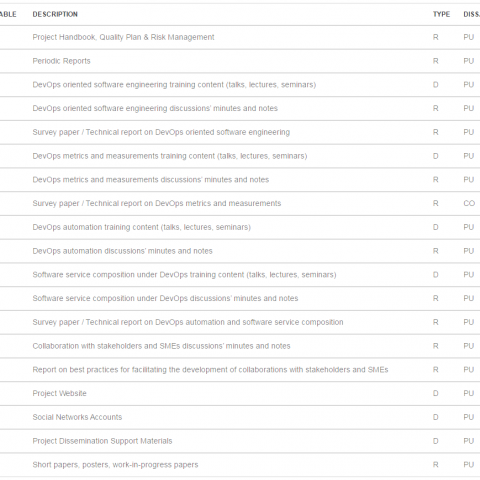Select the Project Website row
The width and height of the screenshot is (480, 480).
[x=240, y=393]
